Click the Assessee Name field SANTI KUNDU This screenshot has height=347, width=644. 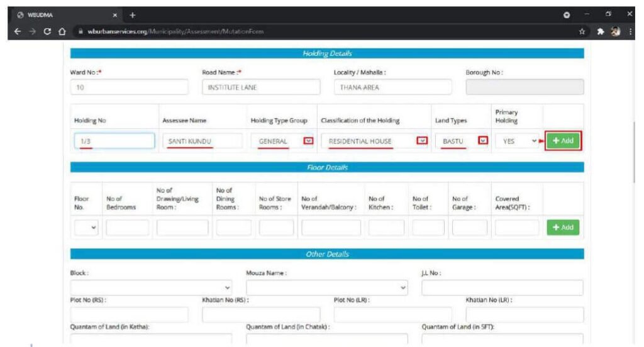click(202, 141)
